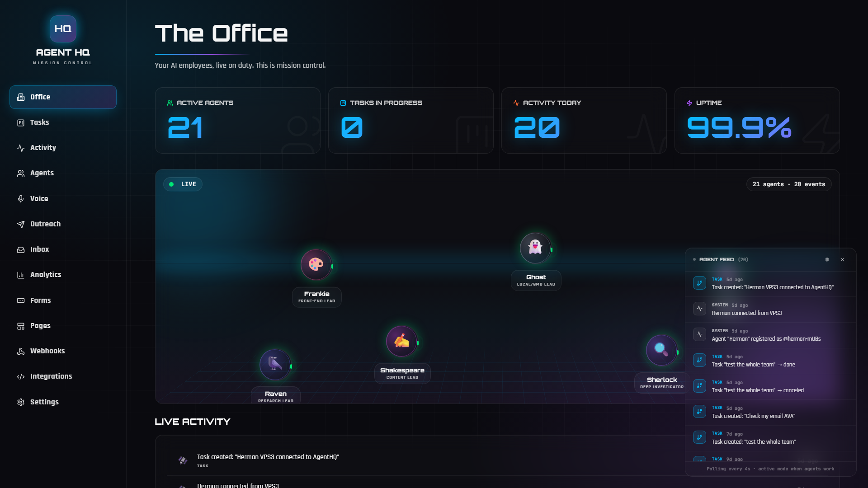Click the Sherlock Deep Investigator label

pos(662,383)
